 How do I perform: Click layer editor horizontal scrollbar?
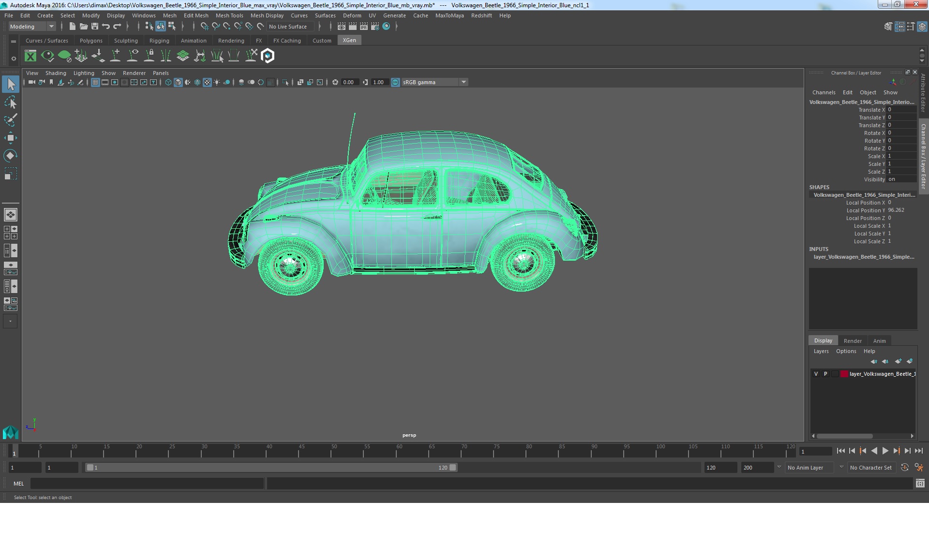[x=845, y=436]
